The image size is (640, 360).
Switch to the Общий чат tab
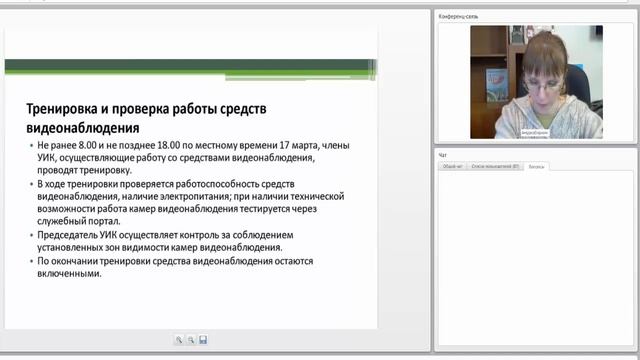pyautogui.click(x=453, y=167)
